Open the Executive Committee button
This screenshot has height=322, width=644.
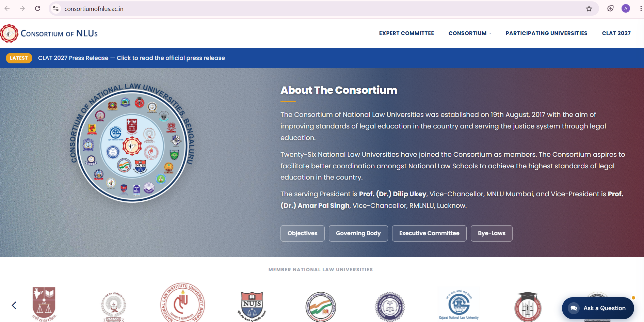429,233
